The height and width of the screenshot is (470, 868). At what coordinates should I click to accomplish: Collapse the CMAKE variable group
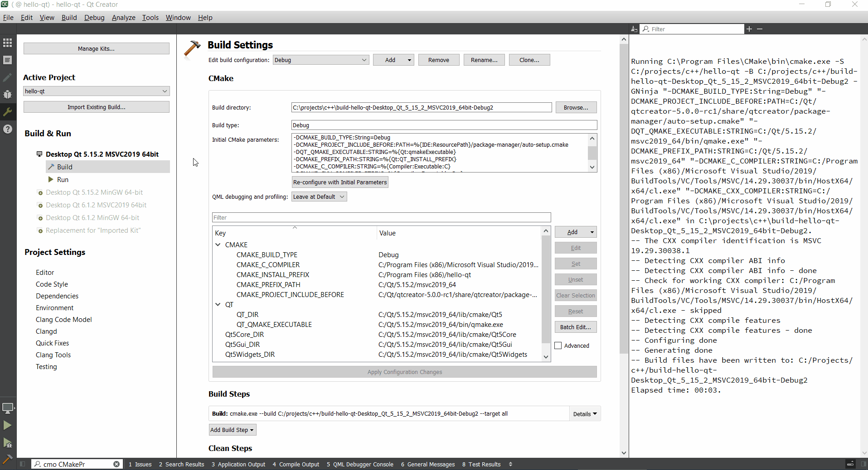[x=218, y=245]
